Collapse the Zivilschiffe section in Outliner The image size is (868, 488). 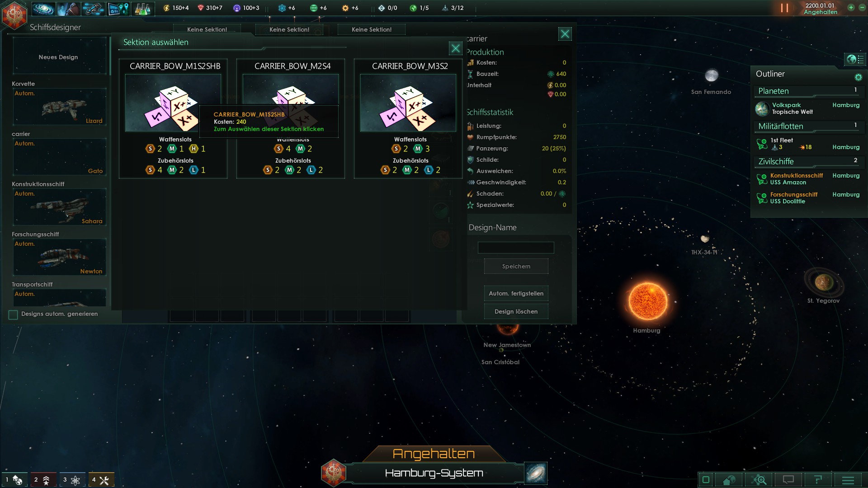(x=808, y=161)
